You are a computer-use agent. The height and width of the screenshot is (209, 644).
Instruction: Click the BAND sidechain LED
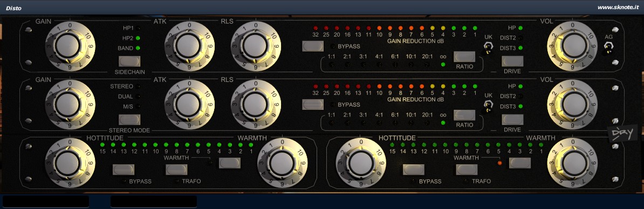[x=138, y=48]
